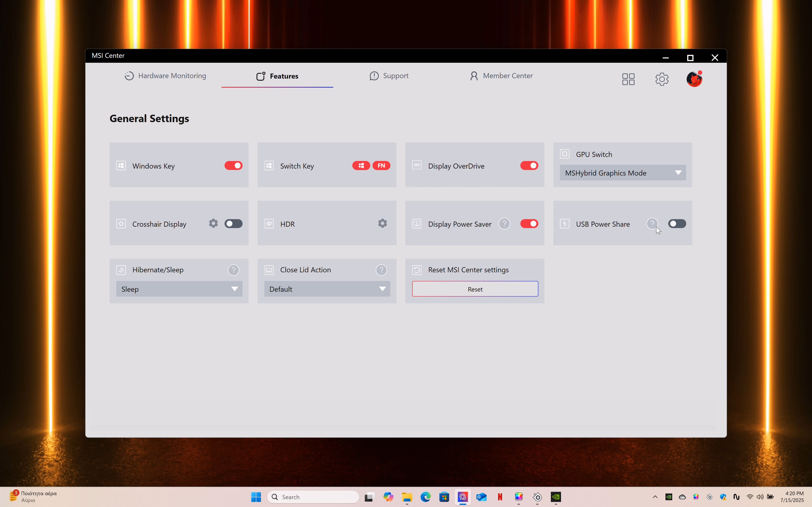Enable the Crosshair Display toggle
The width and height of the screenshot is (812, 507).
[233, 224]
